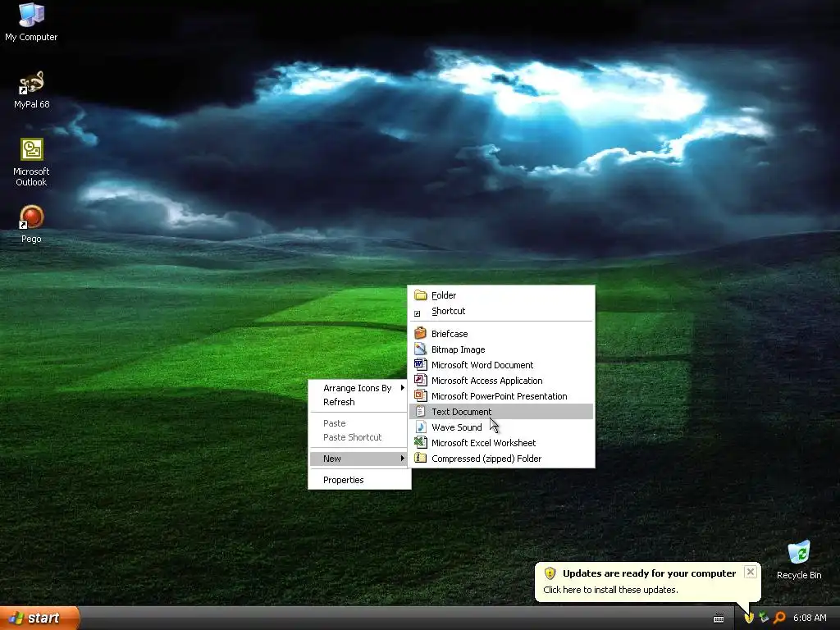840x630 pixels.
Task: Click the PowerPoint presentation icon in the submenu
Action: (x=421, y=396)
